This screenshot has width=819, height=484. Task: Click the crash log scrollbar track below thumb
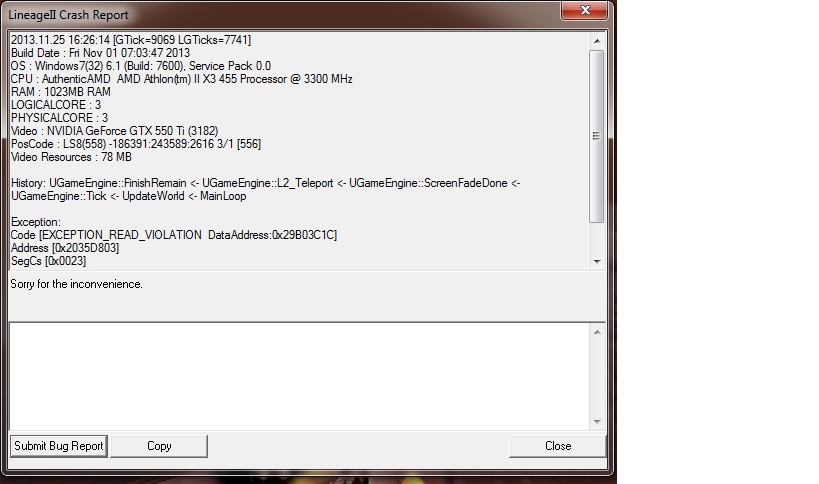tap(597, 239)
